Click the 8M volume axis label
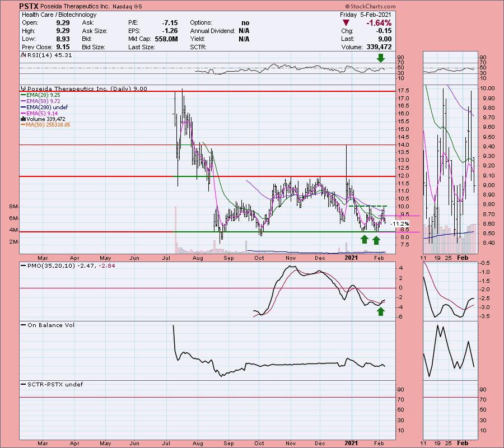The image size is (504, 448). click(x=13, y=206)
